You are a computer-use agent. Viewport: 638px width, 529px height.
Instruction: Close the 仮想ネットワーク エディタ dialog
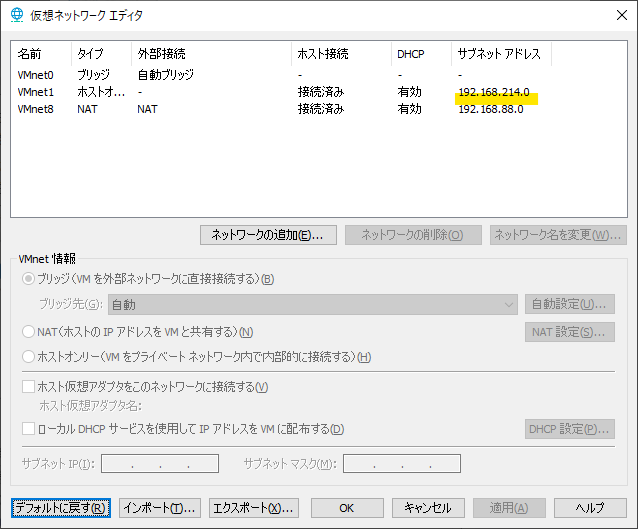(x=622, y=15)
